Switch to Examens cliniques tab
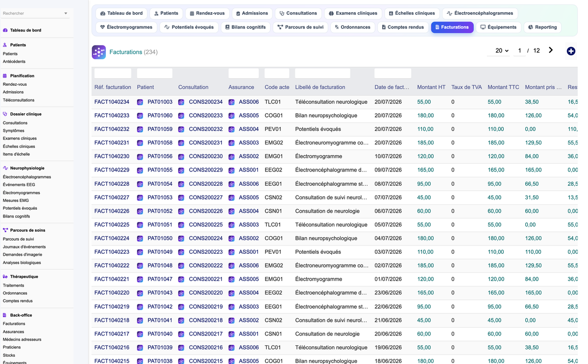Image resolution: width=588 pixels, height=364 pixels. [353, 13]
